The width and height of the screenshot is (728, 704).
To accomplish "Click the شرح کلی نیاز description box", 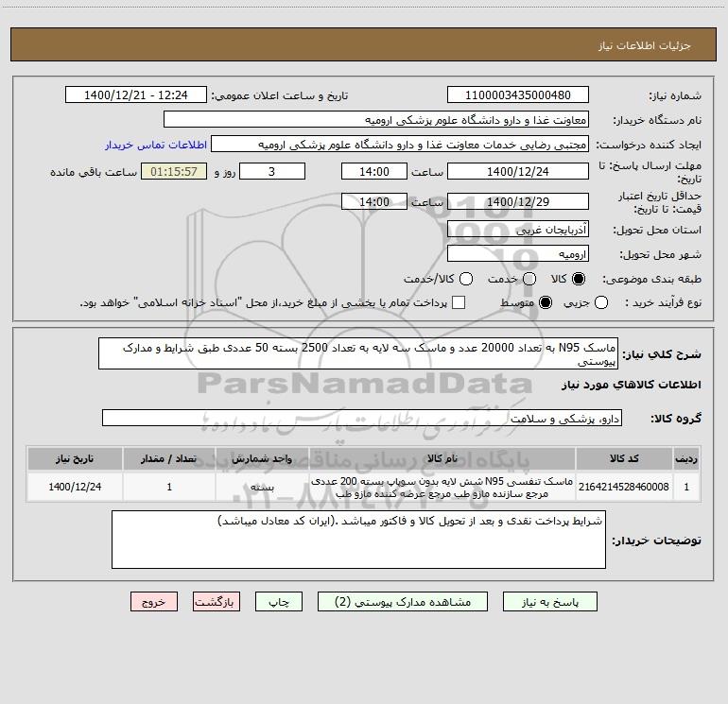I will [358, 353].
